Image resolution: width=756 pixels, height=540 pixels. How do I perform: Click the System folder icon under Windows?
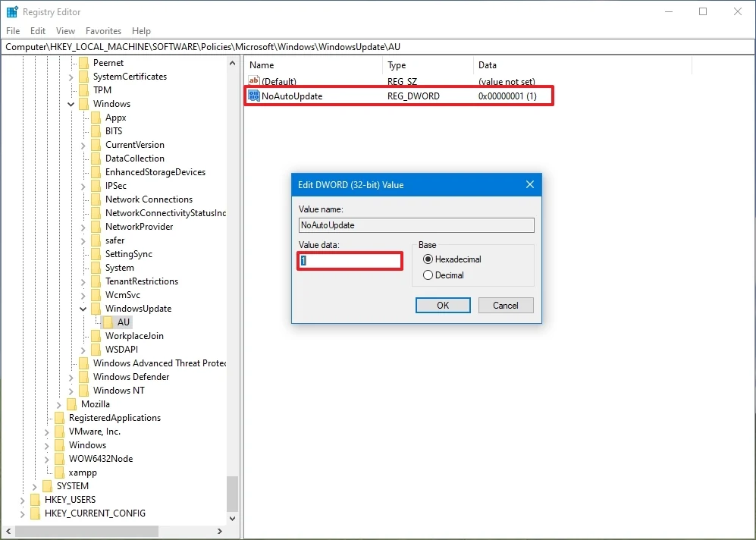coord(96,268)
